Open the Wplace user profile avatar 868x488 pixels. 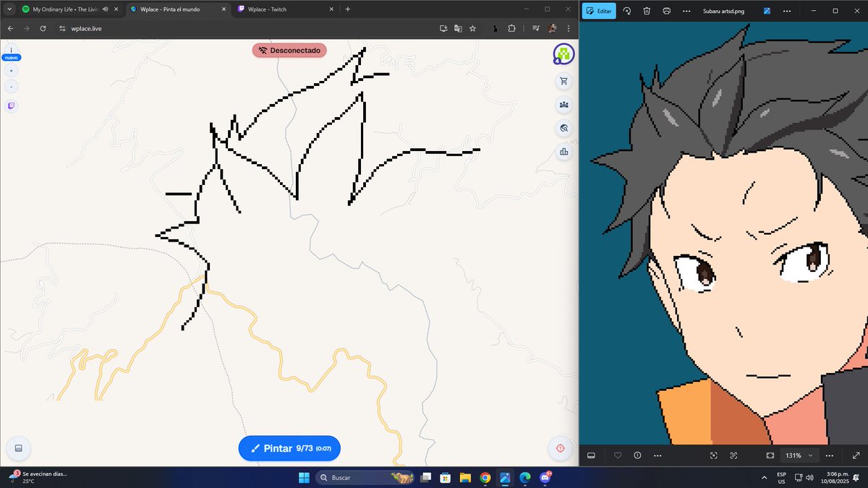(x=563, y=54)
